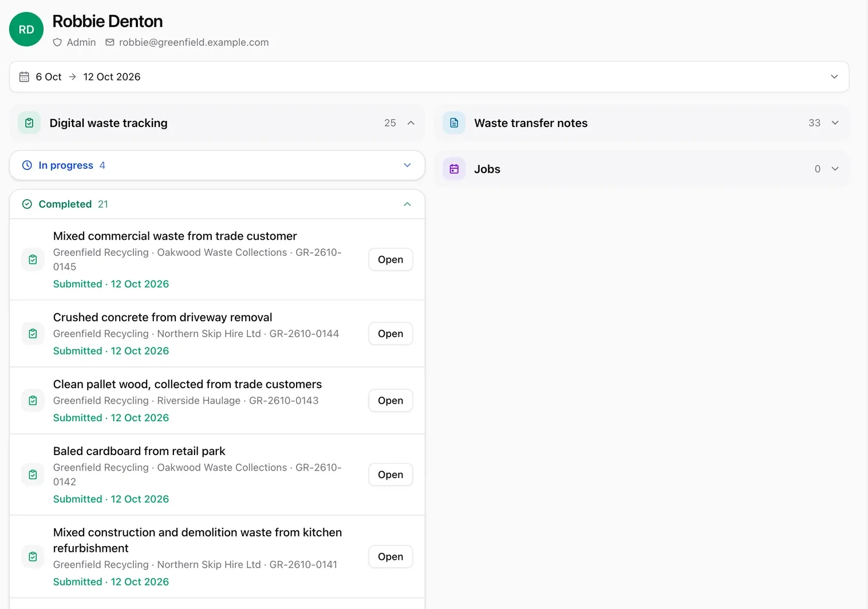Click the Waste transfer notes document icon
The width and height of the screenshot is (868, 609).
click(x=454, y=123)
